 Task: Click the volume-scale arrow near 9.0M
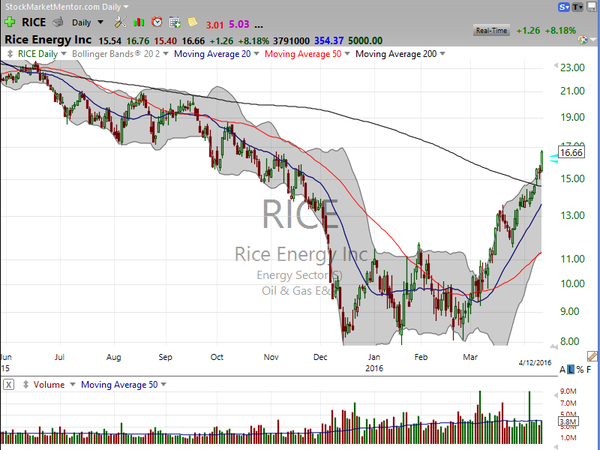[x=555, y=395]
